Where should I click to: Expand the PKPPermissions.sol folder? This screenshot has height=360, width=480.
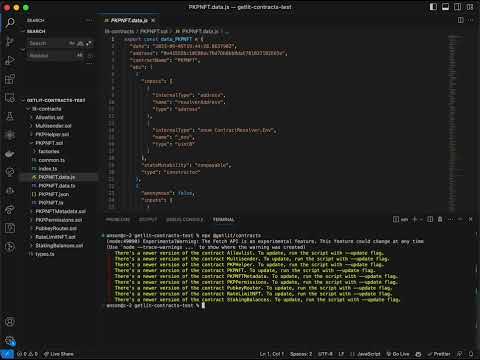(59, 220)
